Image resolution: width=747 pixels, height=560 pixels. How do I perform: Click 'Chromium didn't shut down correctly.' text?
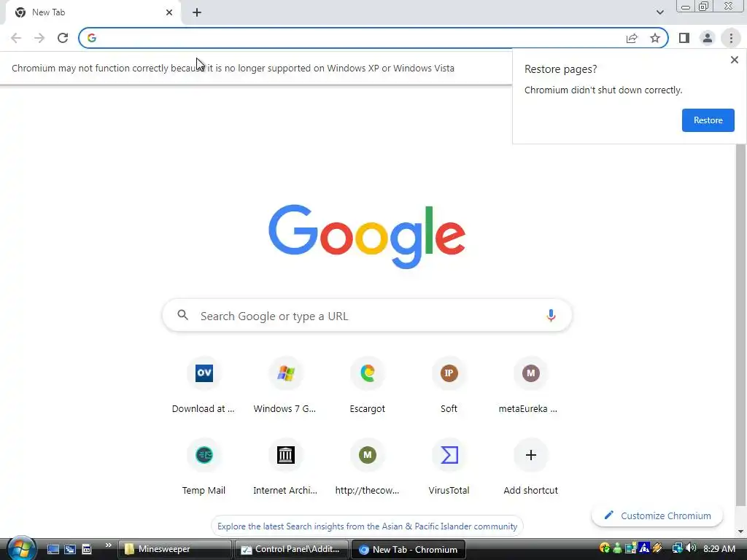603,90
